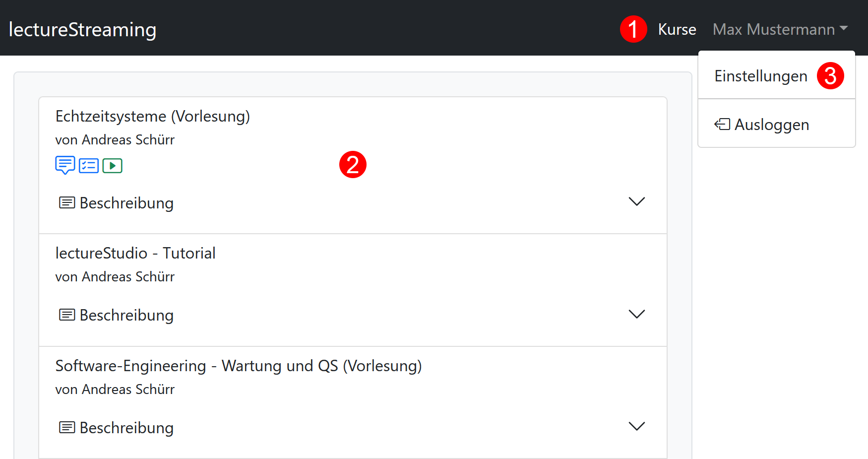Click the description icon under Echtzeitsysteme
This screenshot has height=459, width=868.
click(x=67, y=202)
